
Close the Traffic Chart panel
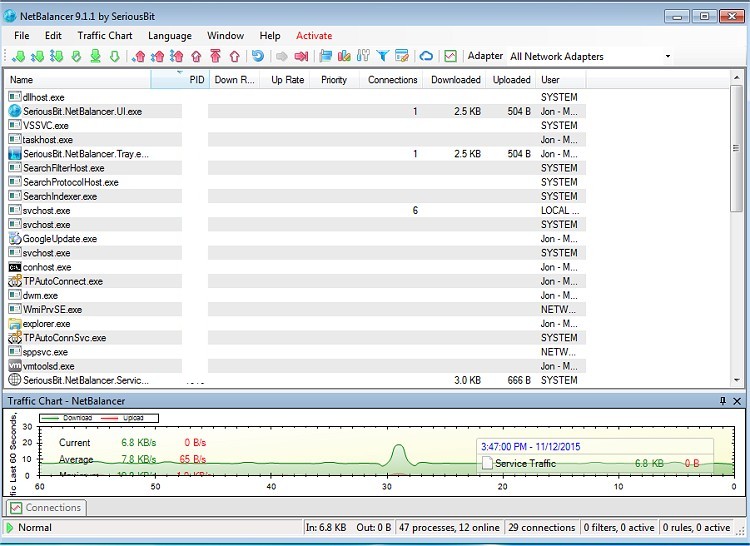click(738, 401)
